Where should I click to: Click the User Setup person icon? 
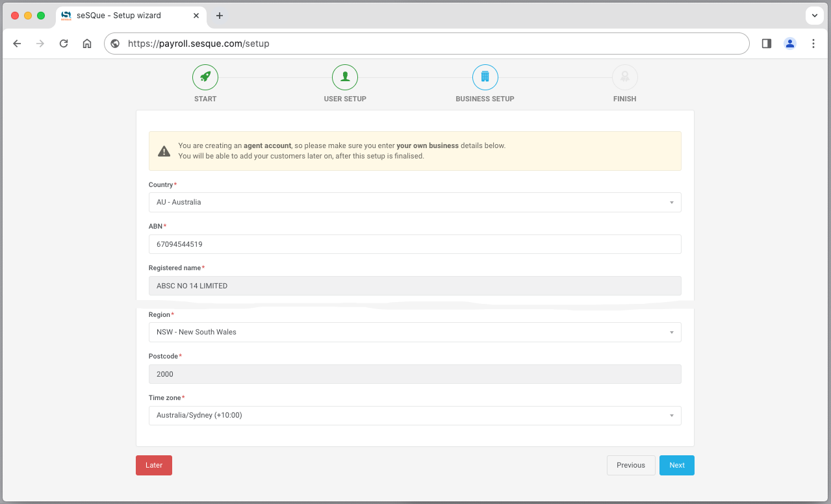345,77
